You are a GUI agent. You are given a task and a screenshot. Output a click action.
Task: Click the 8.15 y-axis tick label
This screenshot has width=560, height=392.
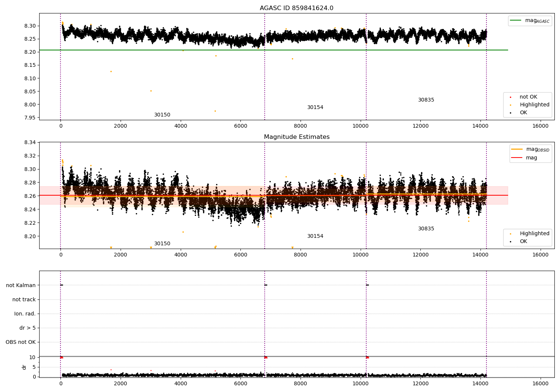30,65
